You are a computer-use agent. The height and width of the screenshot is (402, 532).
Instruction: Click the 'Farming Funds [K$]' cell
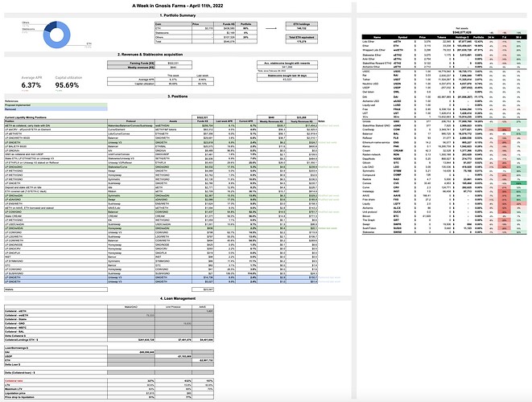(x=131, y=63)
